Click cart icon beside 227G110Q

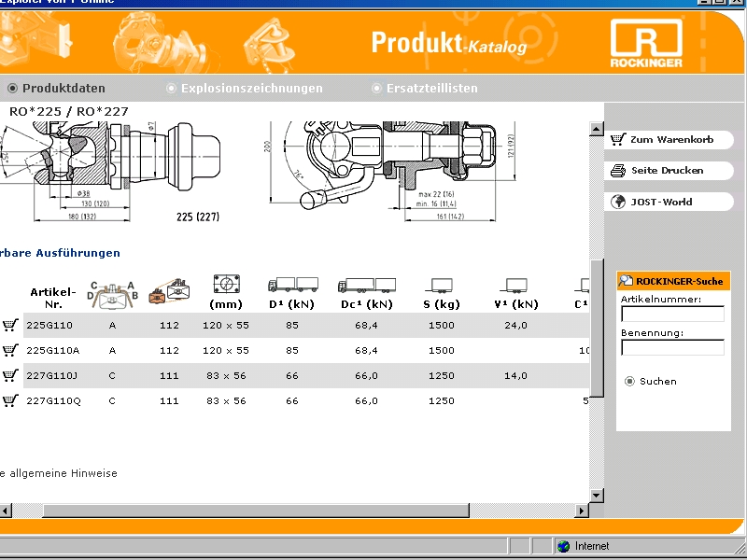(10, 400)
